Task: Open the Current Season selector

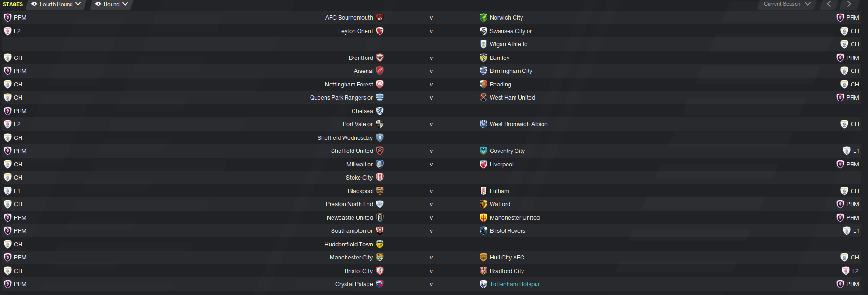Action: coord(787,4)
